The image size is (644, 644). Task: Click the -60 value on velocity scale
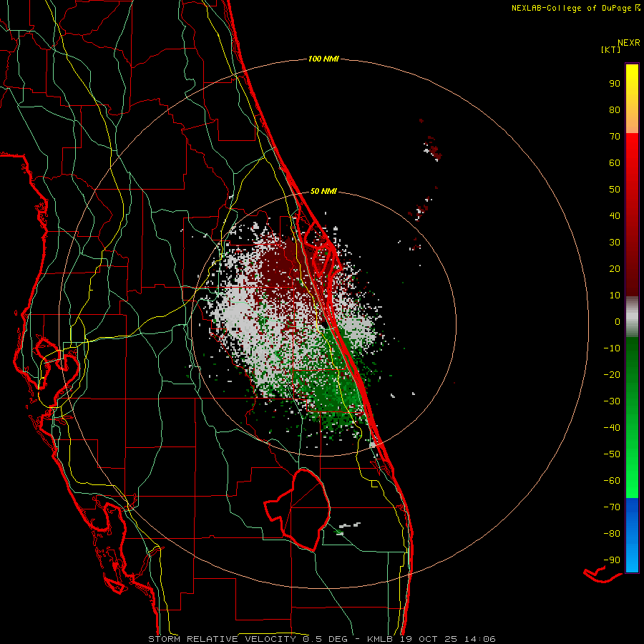(x=612, y=481)
